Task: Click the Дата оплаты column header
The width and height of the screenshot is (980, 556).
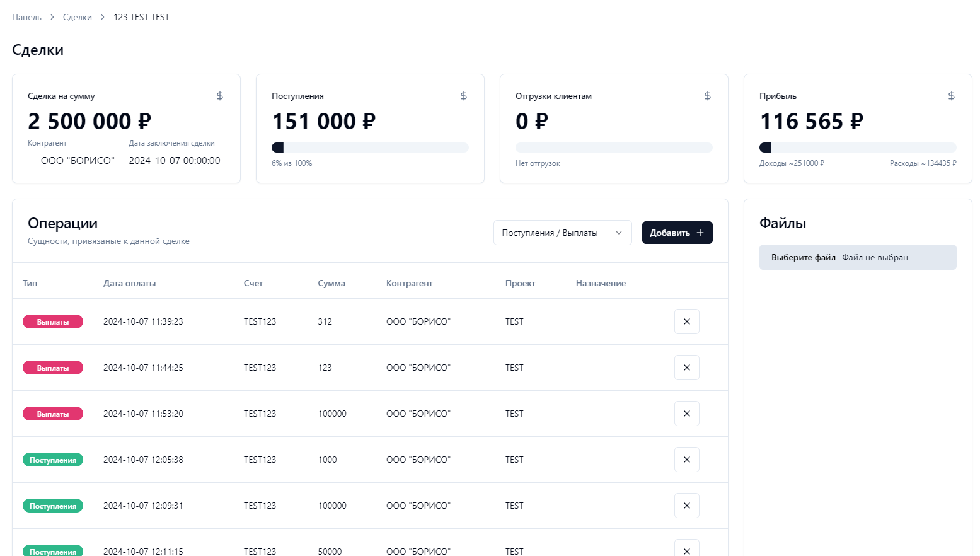Action: point(129,283)
